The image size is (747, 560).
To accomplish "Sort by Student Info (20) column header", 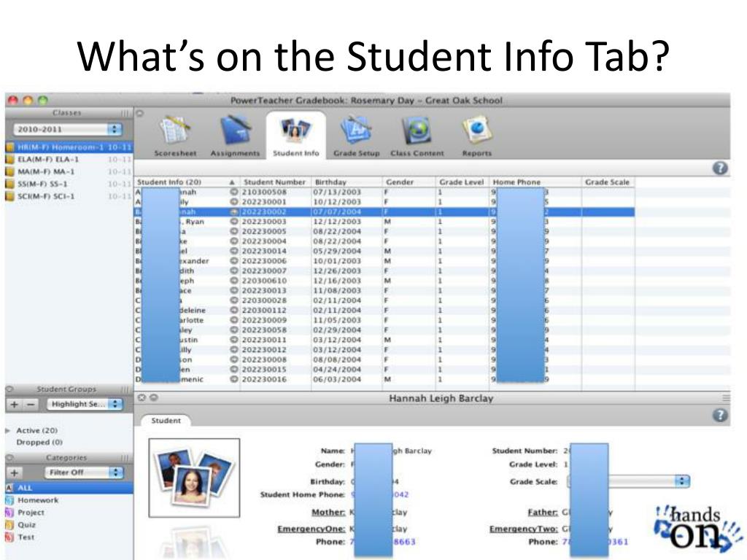I will point(186,182).
